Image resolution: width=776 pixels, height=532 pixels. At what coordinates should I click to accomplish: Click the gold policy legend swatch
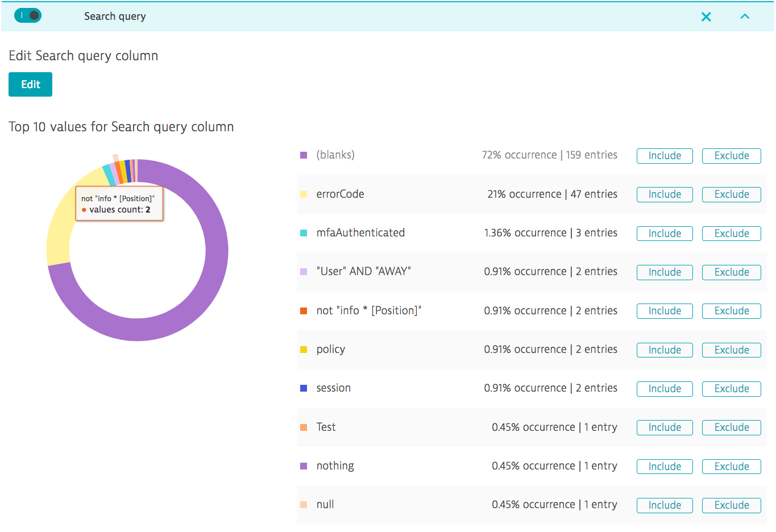pyautogui.click(x=304, y=350)
